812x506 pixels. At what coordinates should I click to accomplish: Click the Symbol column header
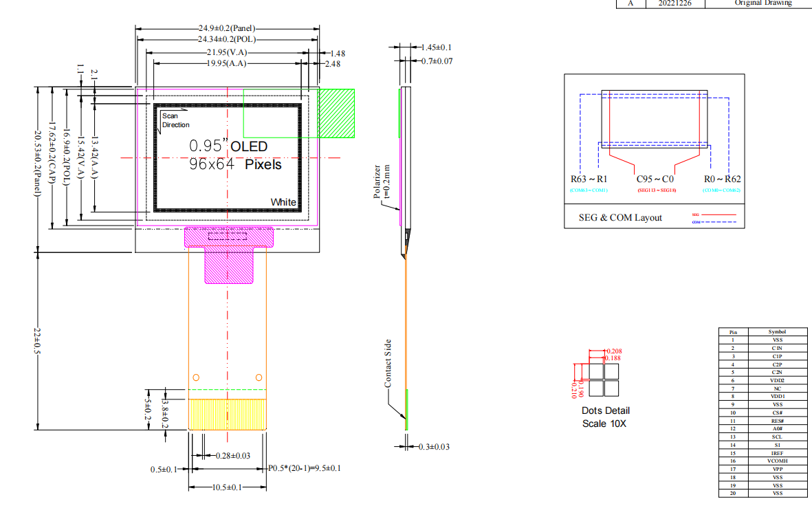[777, 331]
